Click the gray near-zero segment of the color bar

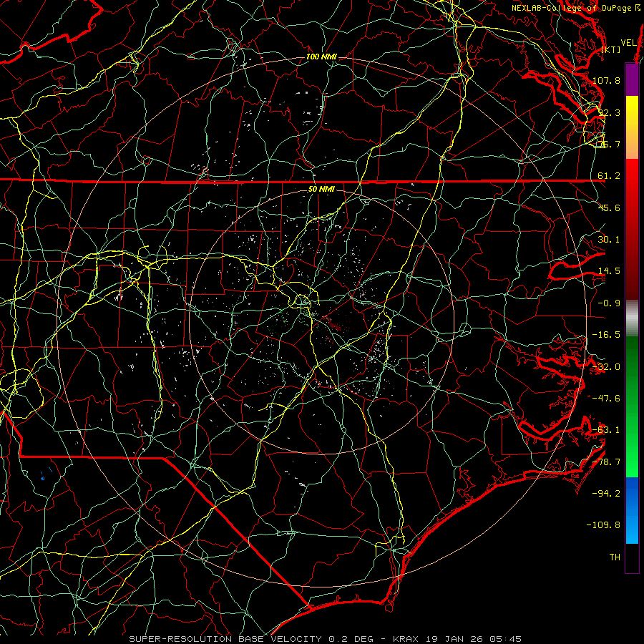click(632, 318)
